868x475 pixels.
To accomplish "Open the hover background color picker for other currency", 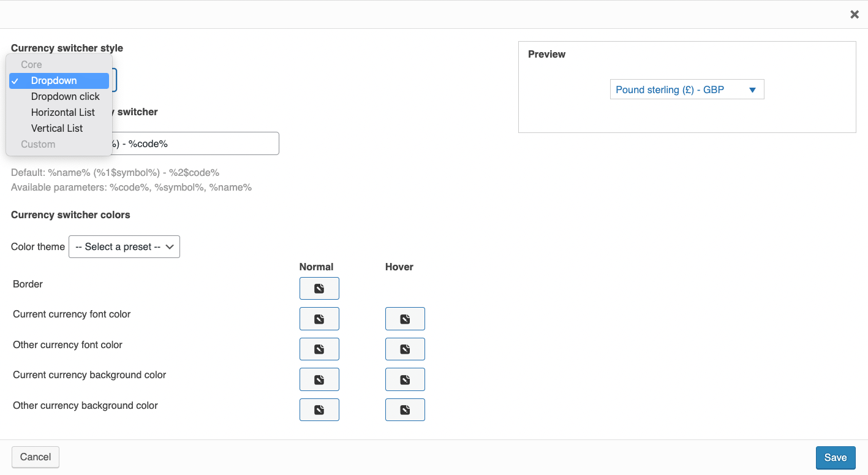I will pos(405,409).
